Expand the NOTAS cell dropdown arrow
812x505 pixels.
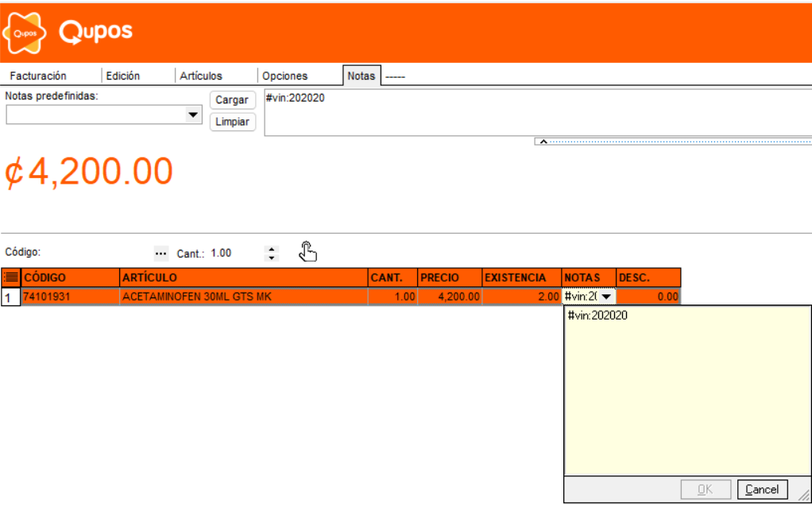606,297
